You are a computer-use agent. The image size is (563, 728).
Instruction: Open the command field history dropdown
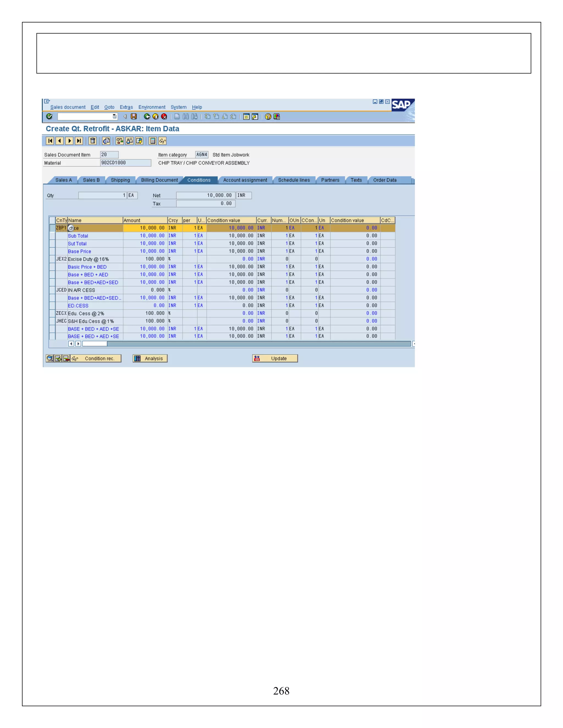[x=115, y=116]
